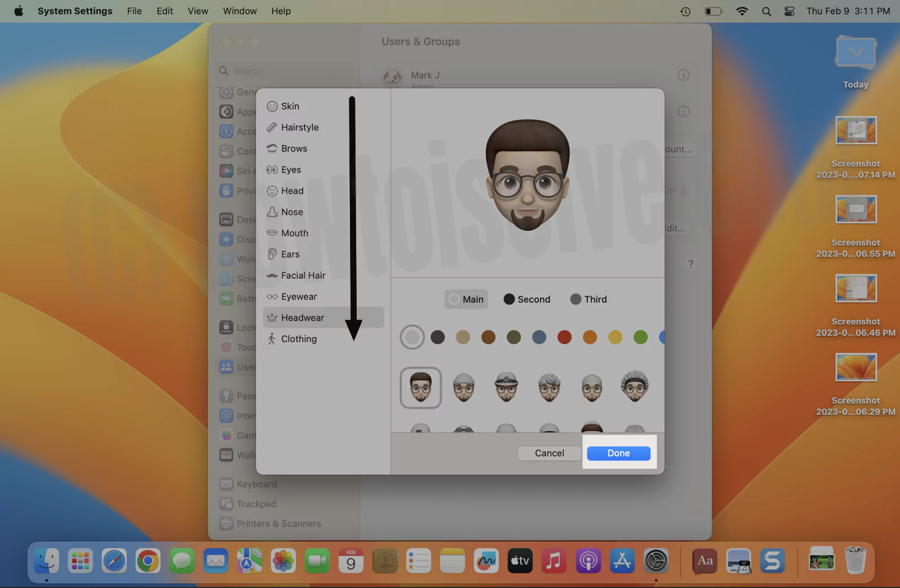Image resolution: width=900 pixels, height=588 pixels.
Task: Switch to the Second color tab
Action: 527,299
